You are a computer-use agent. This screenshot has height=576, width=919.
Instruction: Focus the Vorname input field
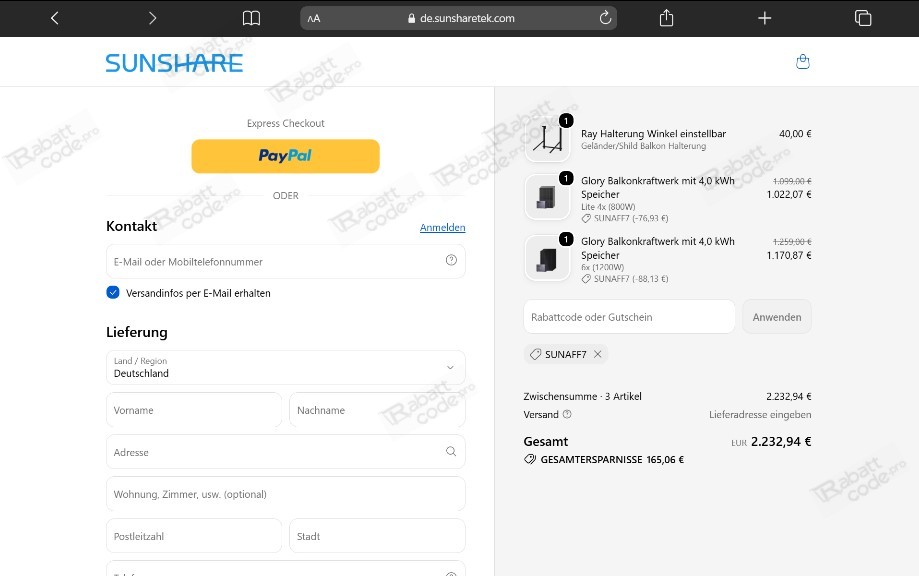coord(194,410)
